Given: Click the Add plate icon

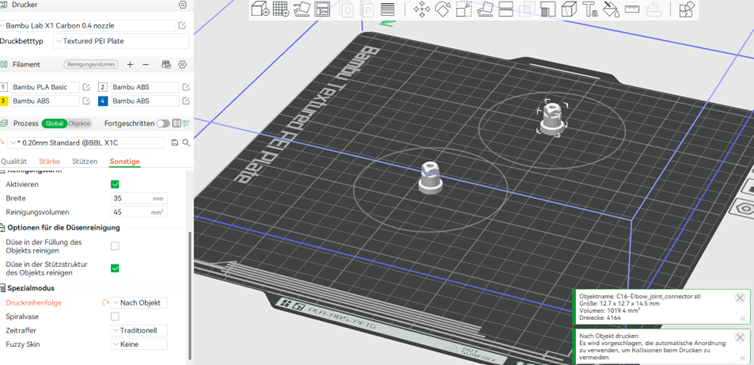Looking at the screenshot, I should [x=280, y=9].
